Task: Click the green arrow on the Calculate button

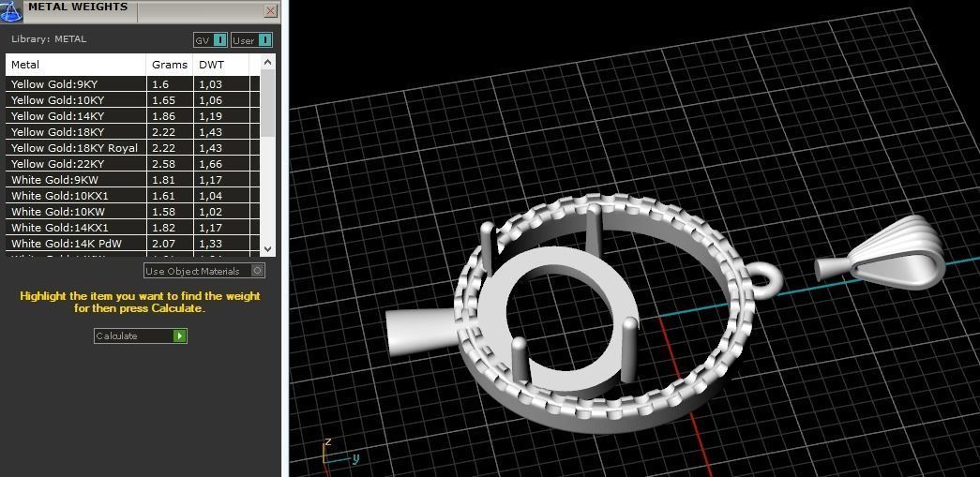Action: coord(179,335)
